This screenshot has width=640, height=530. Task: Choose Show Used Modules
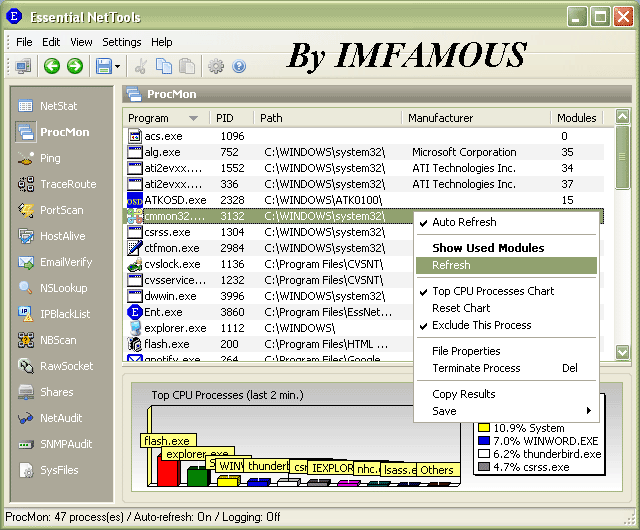click(x=506, y=248)
